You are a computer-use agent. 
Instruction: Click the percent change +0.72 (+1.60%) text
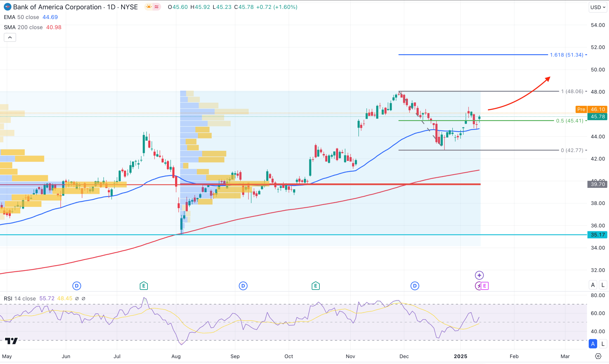(277, 7)
